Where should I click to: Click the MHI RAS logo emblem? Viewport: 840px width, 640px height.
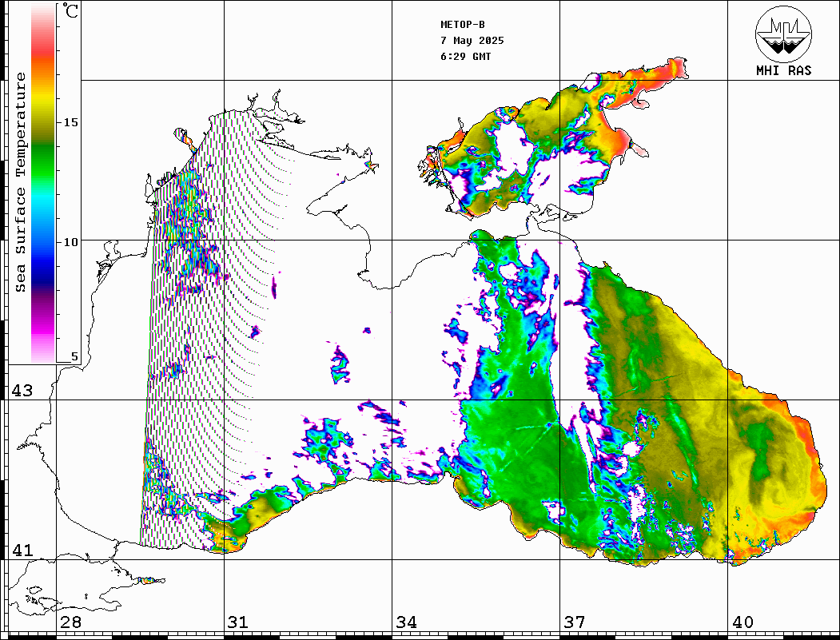[783, 34]
